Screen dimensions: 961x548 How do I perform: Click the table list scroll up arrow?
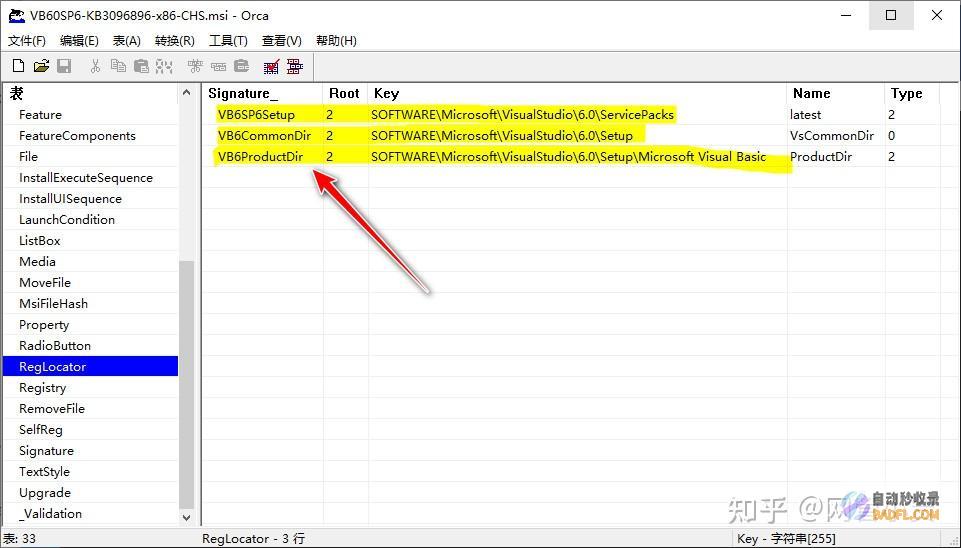(186, 93)
